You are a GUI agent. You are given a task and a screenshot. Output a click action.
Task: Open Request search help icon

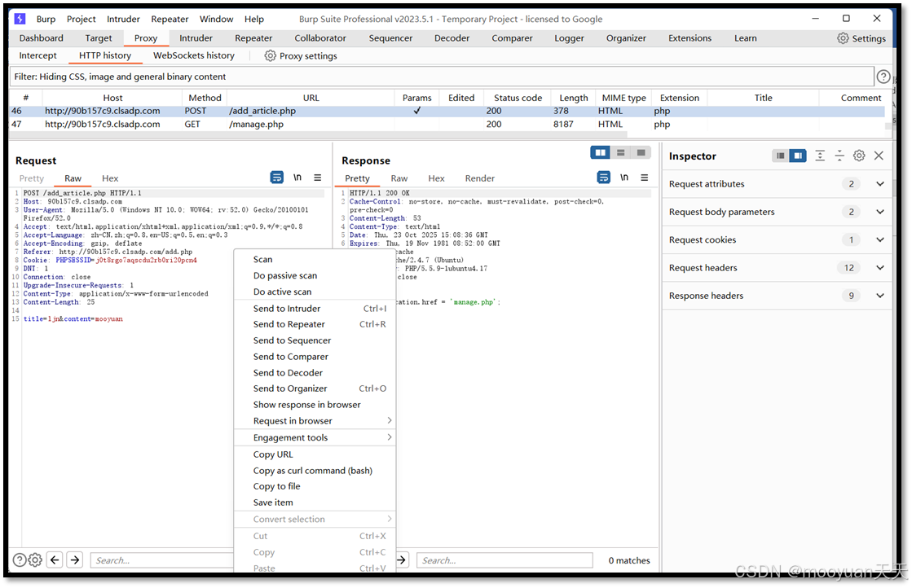tap(20, 560)
